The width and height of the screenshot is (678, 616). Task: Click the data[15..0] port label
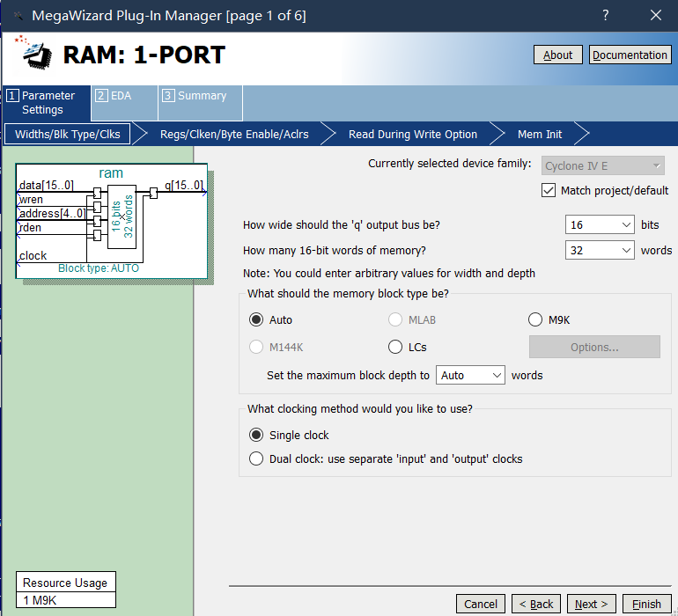pyautogui.click(x=47, y=186)
